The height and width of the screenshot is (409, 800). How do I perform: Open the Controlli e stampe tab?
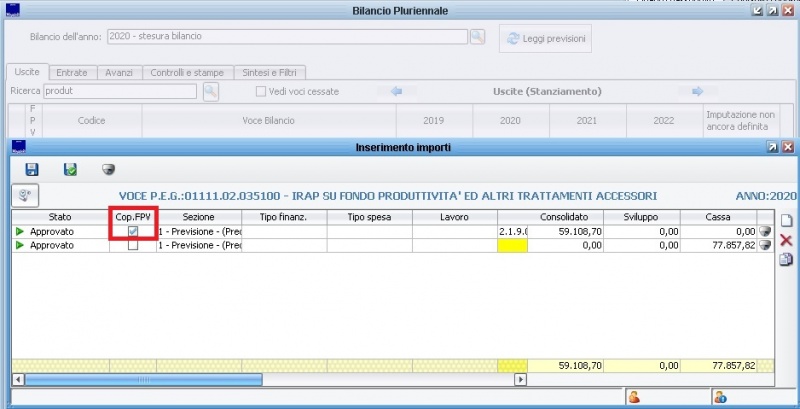click(x=189, y=72)
